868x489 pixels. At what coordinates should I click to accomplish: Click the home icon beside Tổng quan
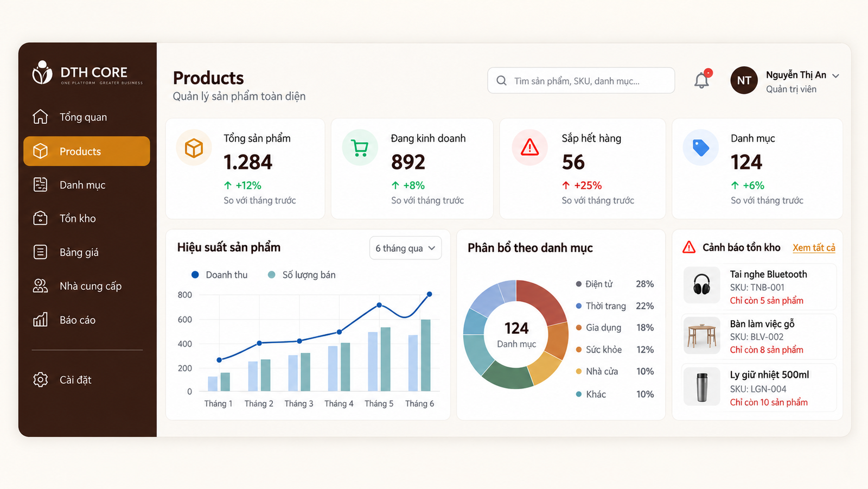pyautogui.click(x=40, y=117)
